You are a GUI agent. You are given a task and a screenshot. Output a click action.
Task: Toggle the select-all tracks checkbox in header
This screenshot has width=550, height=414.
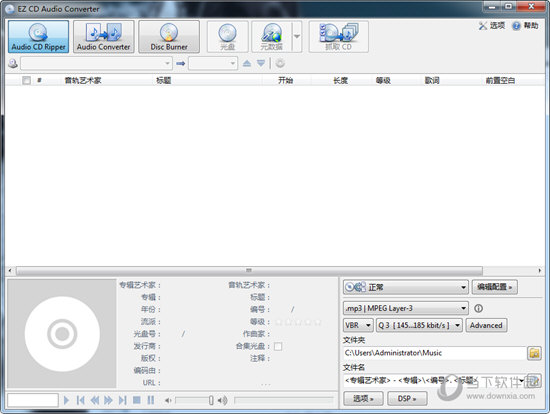pos(26,80)
